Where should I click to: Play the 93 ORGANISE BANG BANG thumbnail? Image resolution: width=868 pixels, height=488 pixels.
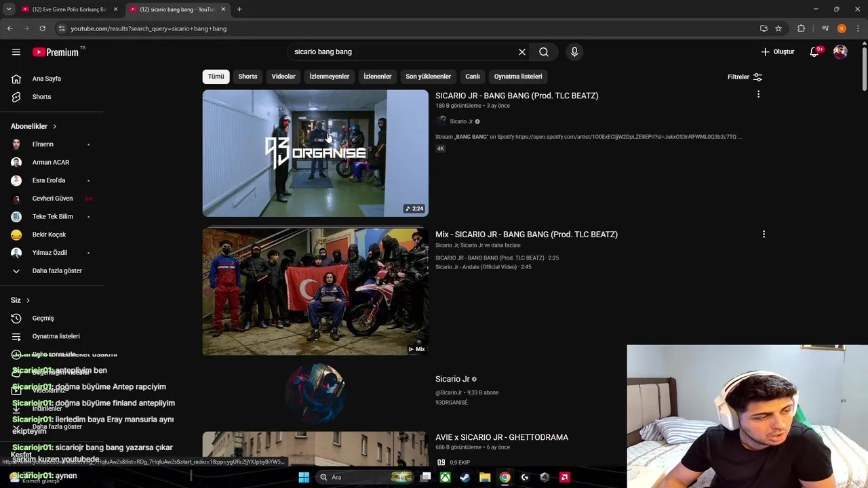(x=315, y=153)
